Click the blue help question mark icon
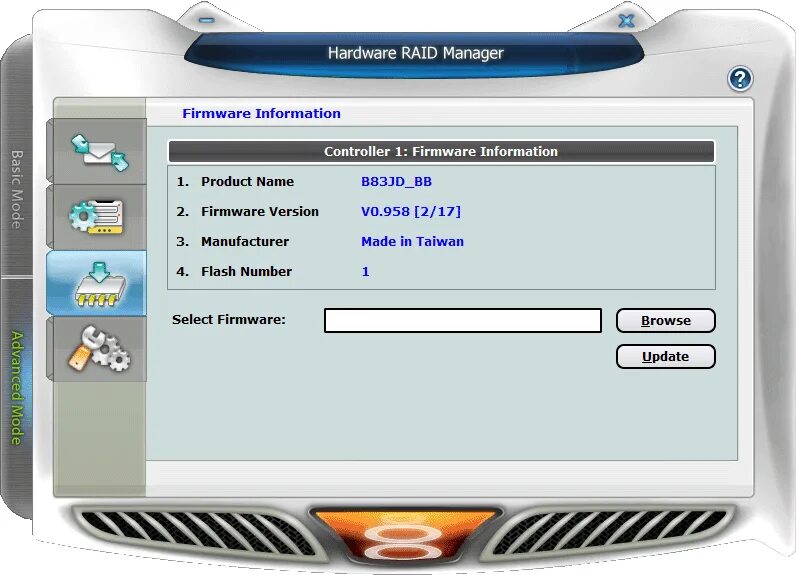Screen dimensions: 796x575 coord(740,79)
